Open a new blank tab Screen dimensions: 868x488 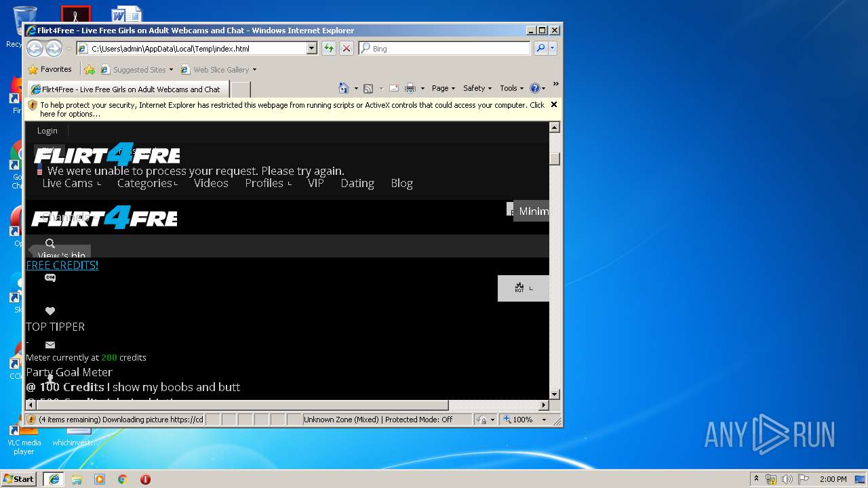pyautogui.click(x=241, y=89)
